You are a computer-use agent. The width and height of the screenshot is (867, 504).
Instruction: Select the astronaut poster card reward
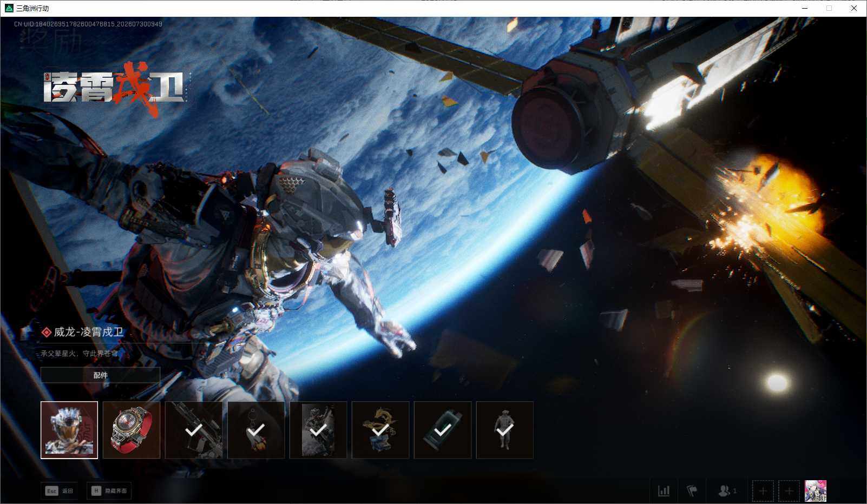(318, 430)
